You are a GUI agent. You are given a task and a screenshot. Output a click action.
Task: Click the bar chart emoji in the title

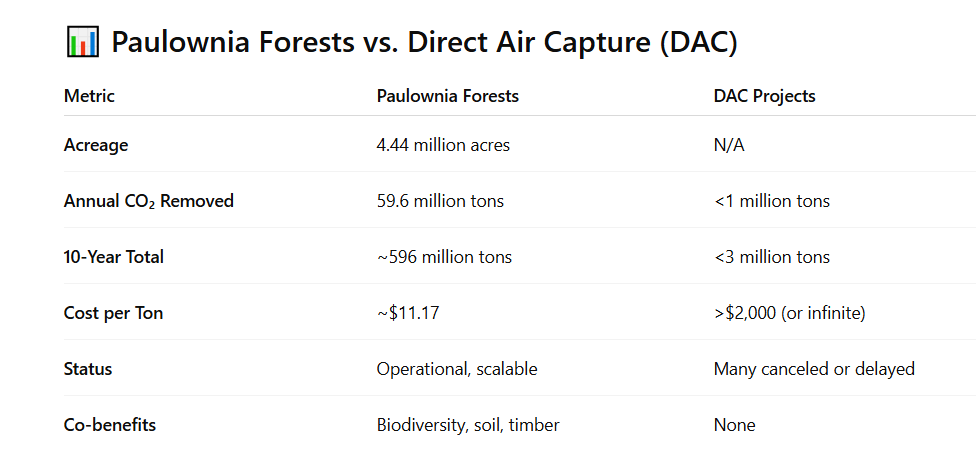coord(82,42)
